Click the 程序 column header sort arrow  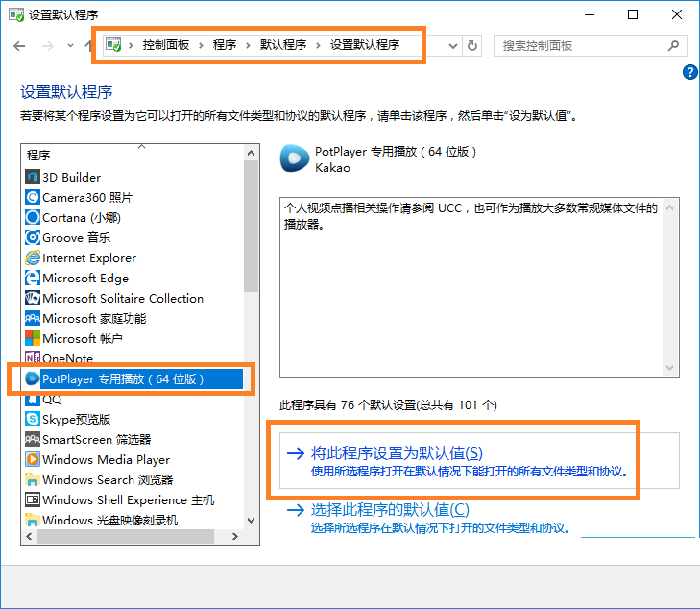point(142,146)
